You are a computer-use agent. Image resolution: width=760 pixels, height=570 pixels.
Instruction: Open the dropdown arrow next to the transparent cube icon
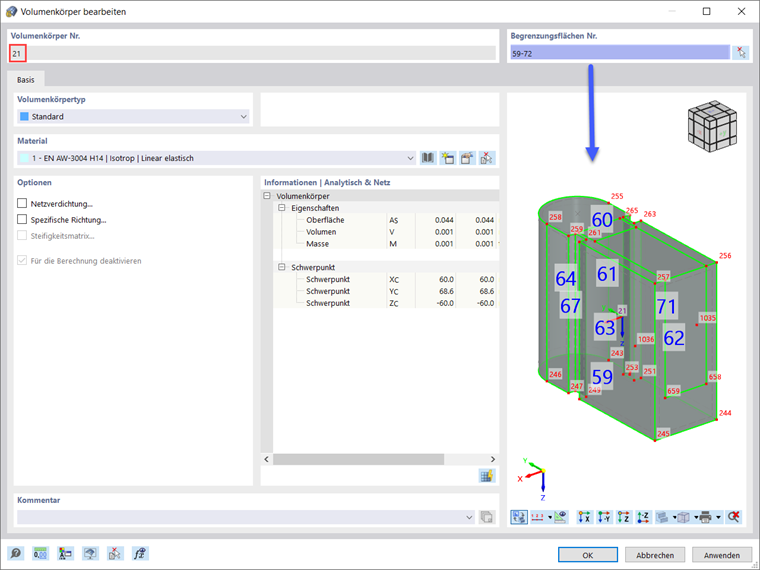click(x=696, y=517)
